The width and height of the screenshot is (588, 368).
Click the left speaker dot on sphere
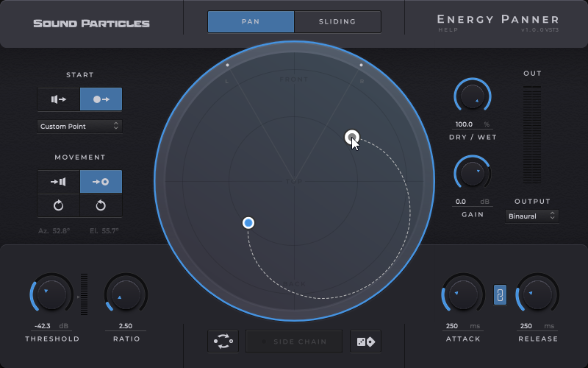coord(227,65)
